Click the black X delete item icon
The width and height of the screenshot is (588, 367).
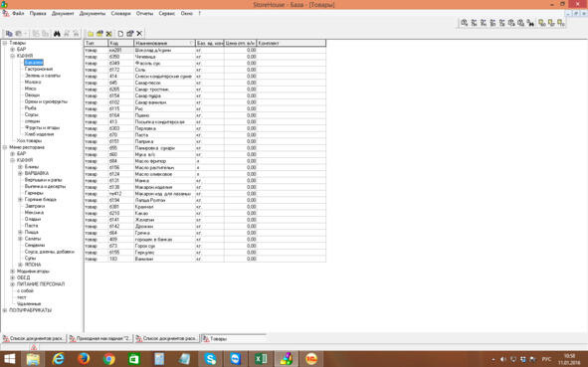(139, 34)
